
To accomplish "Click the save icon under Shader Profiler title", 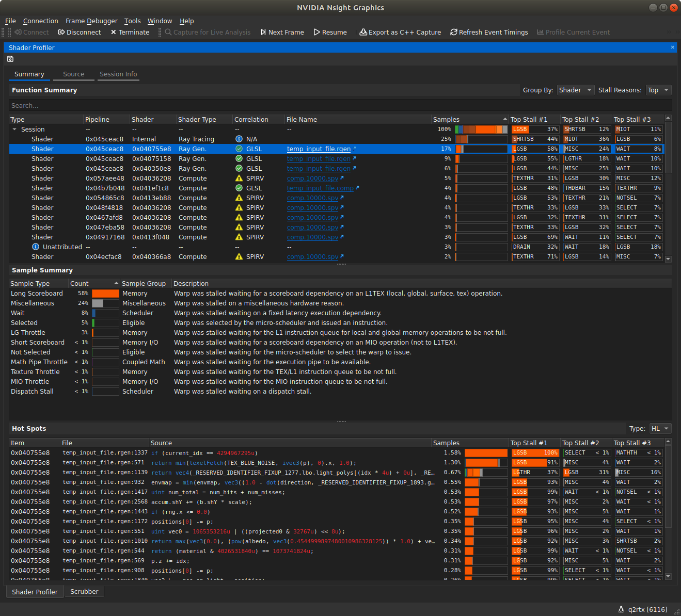I will 10,59.
